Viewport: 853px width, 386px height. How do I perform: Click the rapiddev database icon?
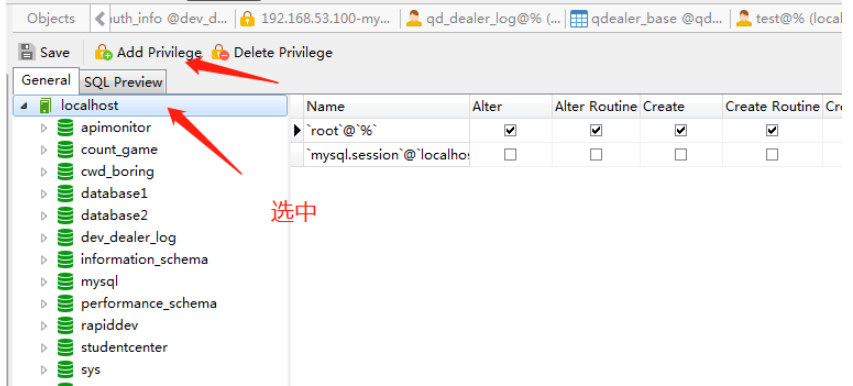65,326
